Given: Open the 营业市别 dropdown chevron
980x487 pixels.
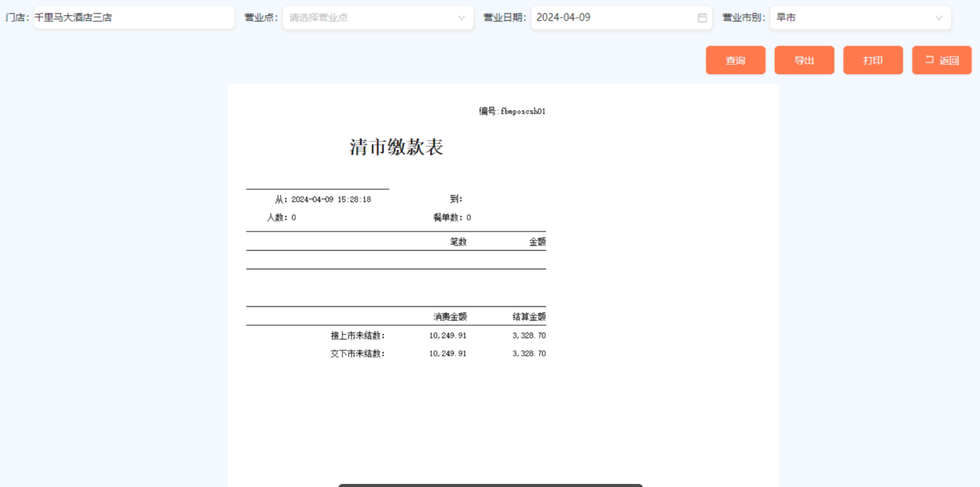Looking at the screenshot, I should [x=938, y=18].
